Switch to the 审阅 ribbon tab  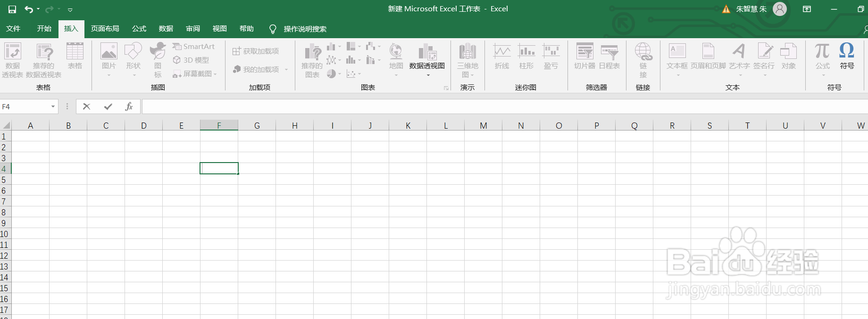pos(193,29)
